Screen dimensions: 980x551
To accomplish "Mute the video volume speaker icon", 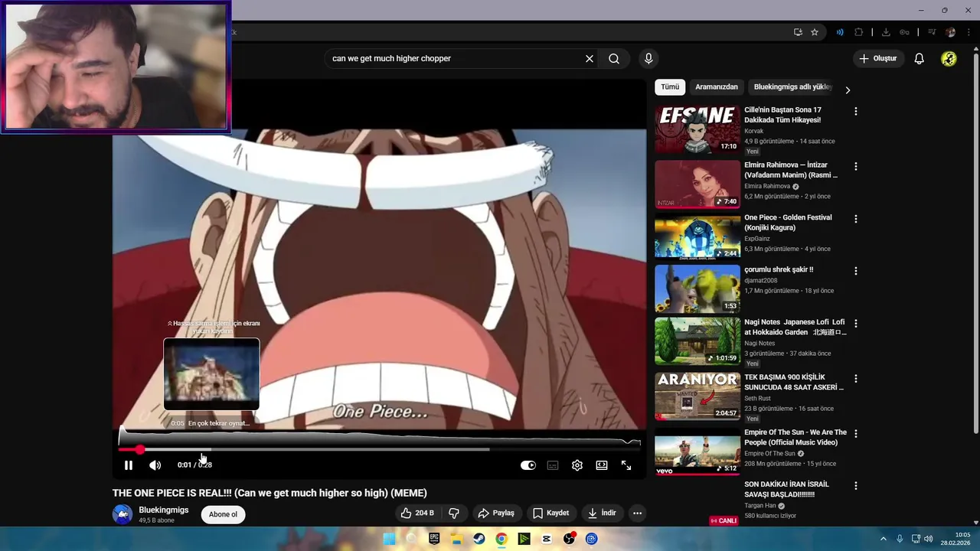I will [x=155, y=465].
